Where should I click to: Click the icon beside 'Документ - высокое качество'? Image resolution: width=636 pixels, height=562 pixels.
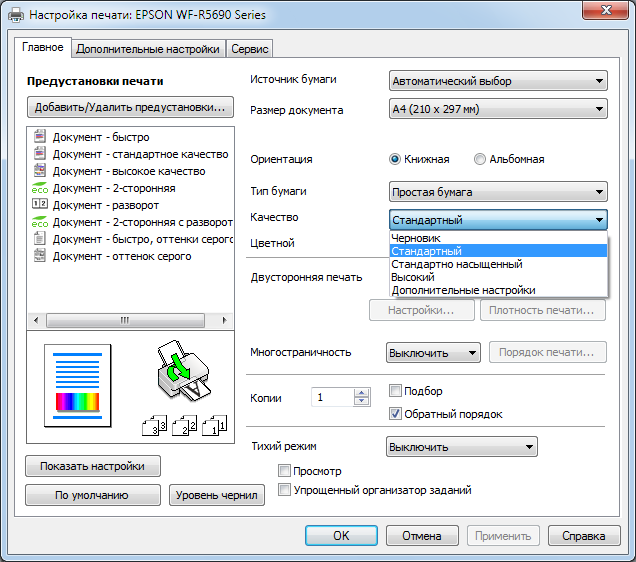[x=39, y=170]
